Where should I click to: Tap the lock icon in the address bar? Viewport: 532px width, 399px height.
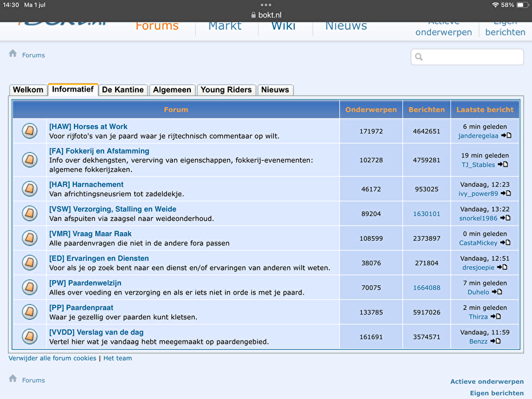253,15
